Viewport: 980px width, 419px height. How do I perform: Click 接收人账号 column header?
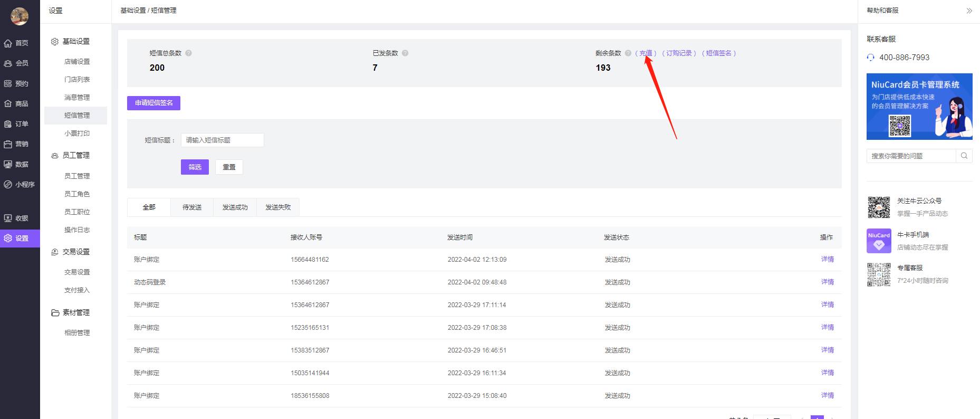click(306, 237)
